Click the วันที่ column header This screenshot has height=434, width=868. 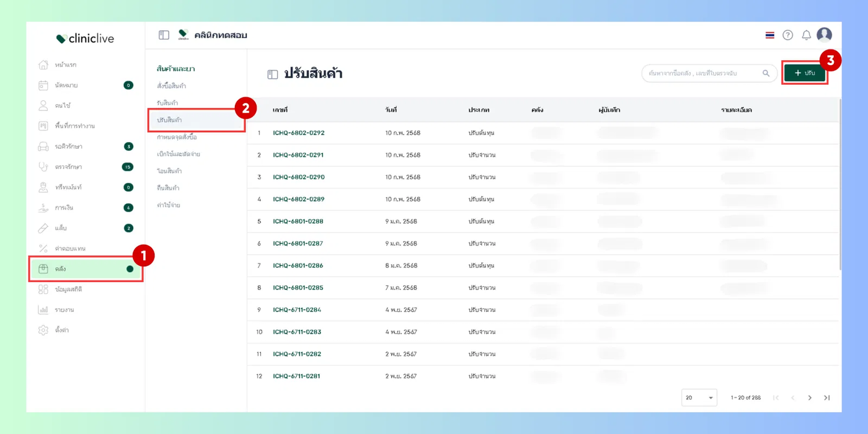(x=391, y=110)
